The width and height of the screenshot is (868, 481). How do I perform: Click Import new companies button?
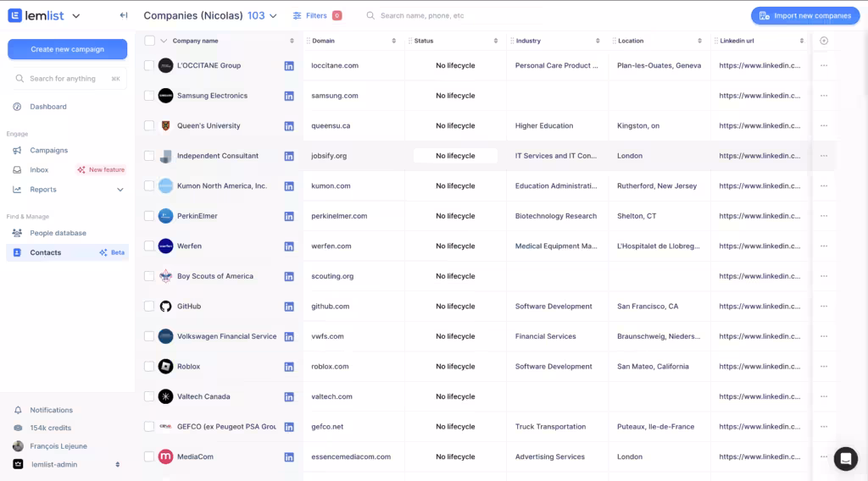coord(804,15)
